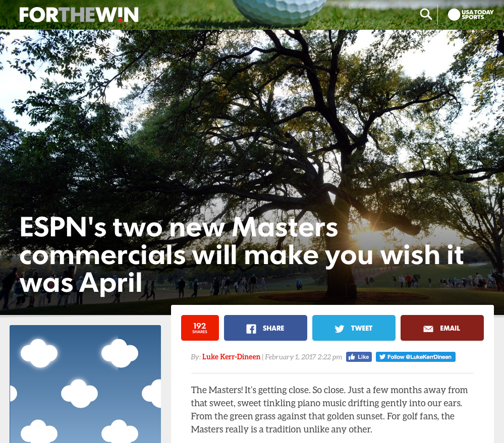This screenshot has height=443, width=504.
Task: Open author Luke Kerr-Dineen's page
Action: tap(231, 357)
